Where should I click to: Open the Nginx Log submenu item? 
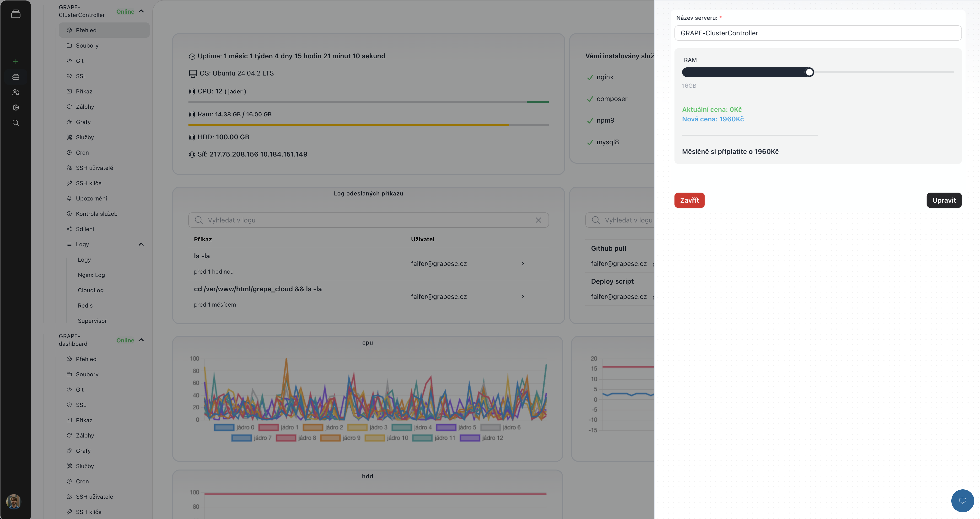(91, 275)
